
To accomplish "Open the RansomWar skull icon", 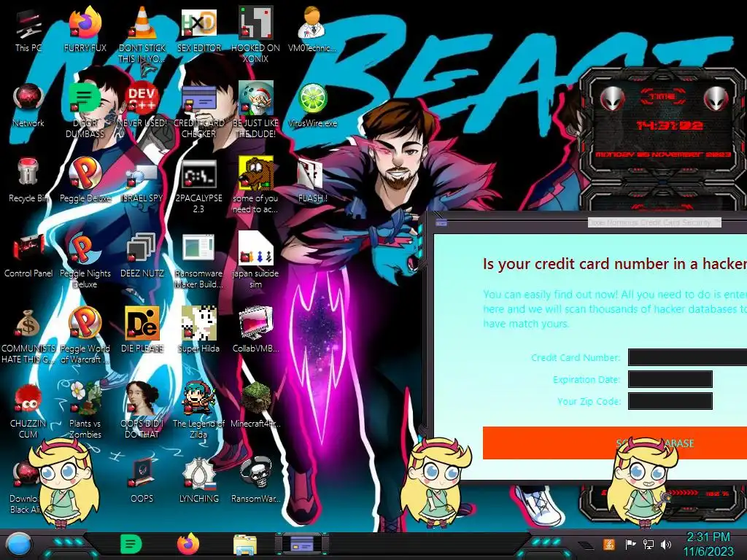I will pyautogui.click(x=255, y=481).
